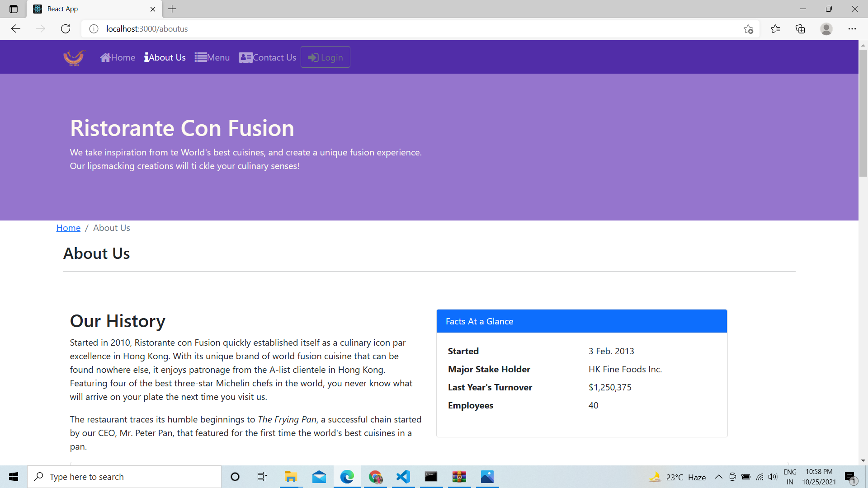Open File Explorer from taskbar
This screenshot has height=488, width=868.
click(290, 477)
